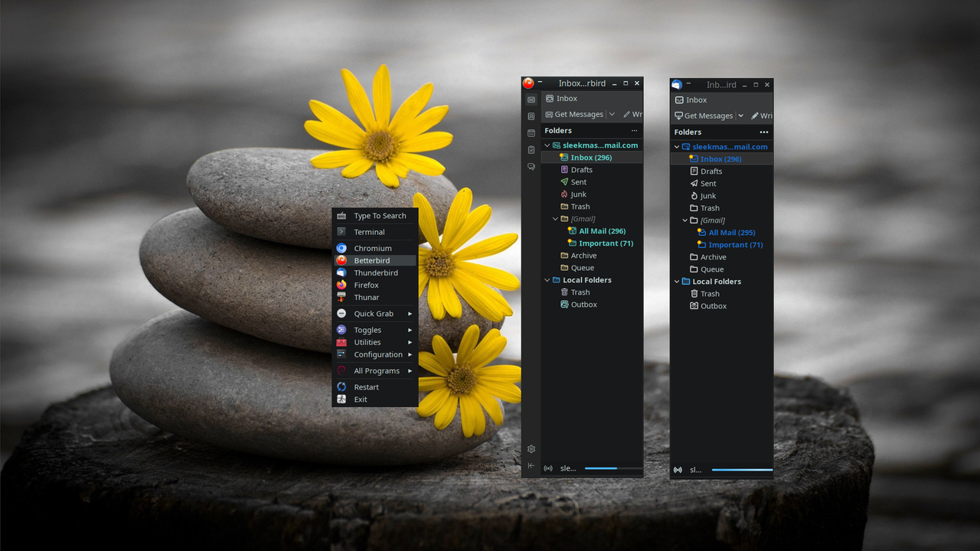Select the Drafts folder in Betterbird
The image size is (980, 551).
click(591, 170)
